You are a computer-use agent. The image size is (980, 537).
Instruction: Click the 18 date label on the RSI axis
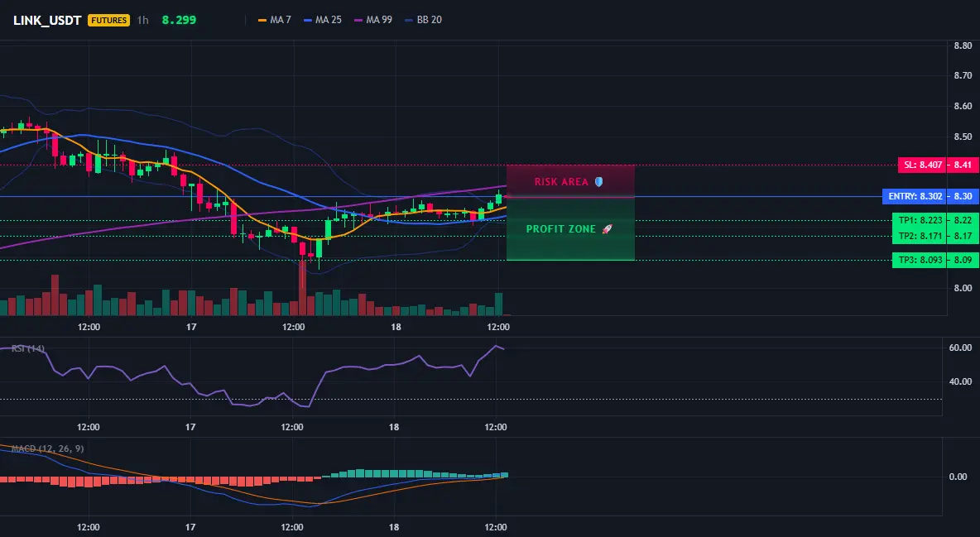(x=394, y=427)
